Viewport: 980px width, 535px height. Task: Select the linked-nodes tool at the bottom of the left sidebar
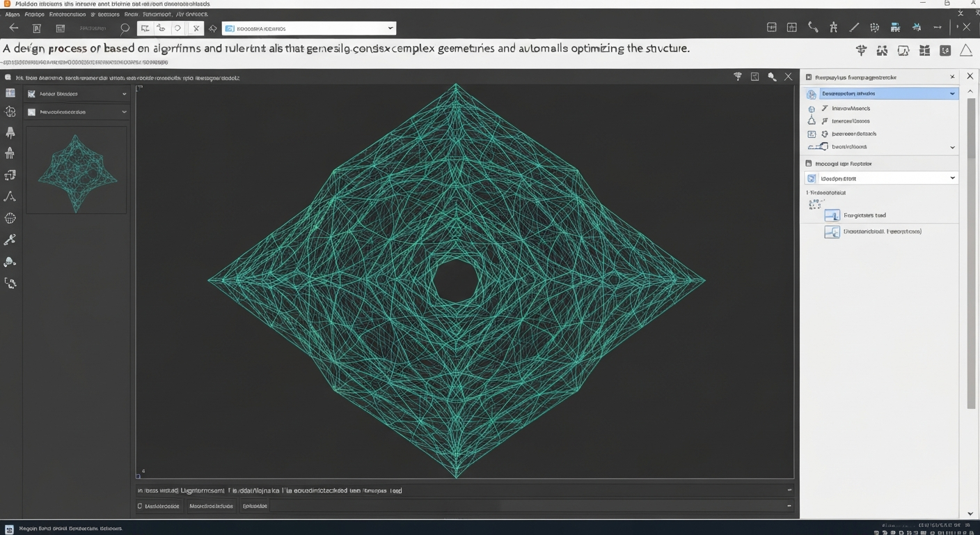coord(10,283)
